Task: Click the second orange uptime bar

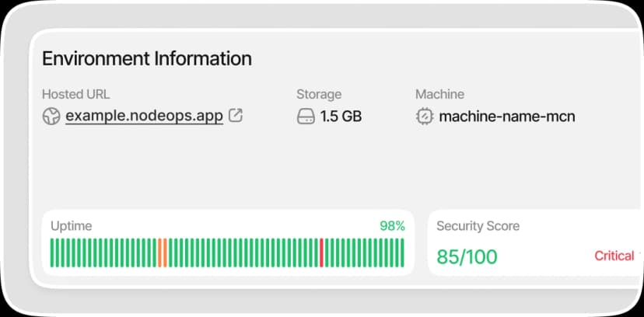Action: pyautogui.click(x=165, y=253)
